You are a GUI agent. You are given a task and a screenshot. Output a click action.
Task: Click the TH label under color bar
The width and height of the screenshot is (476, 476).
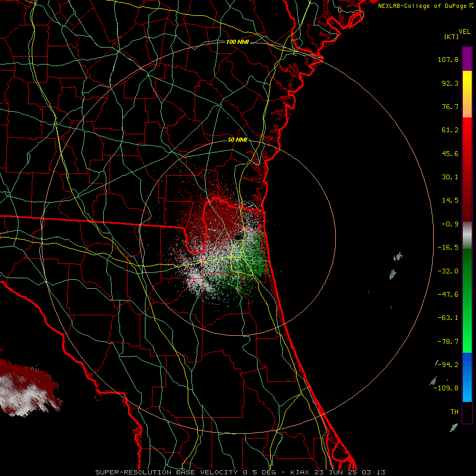(x=454, y=412)
